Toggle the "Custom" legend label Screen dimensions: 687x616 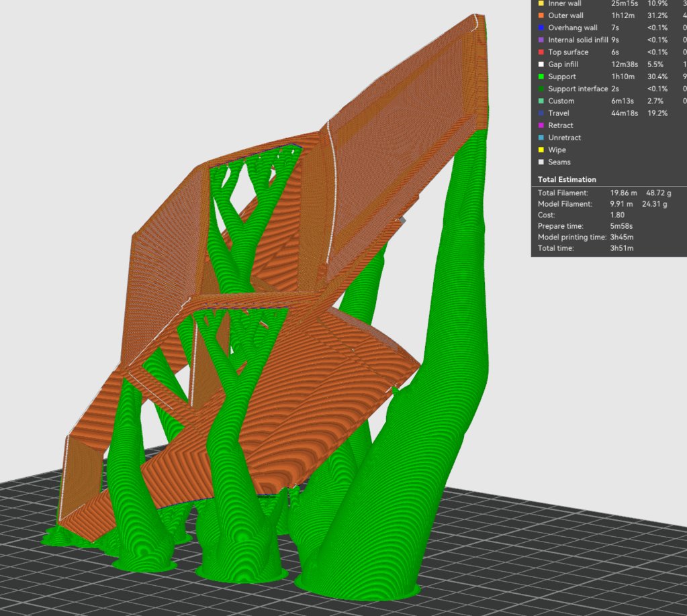coord(561,101)
